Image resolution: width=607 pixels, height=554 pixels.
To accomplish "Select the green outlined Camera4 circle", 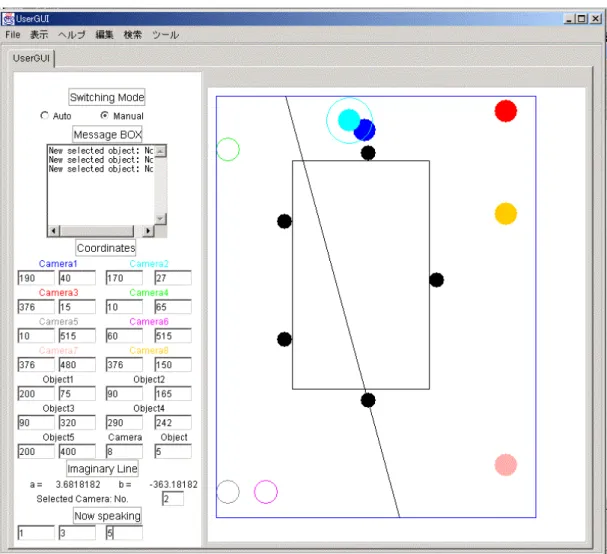I will tap(228, 149).
